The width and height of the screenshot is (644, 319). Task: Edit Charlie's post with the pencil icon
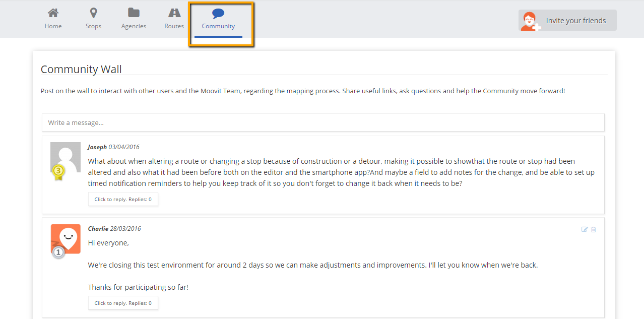click(585, 229)
